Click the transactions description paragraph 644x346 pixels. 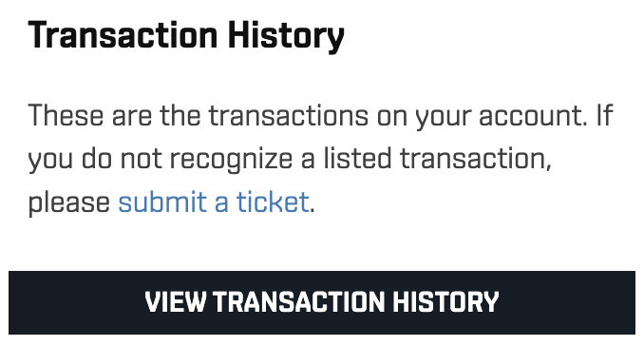click(x=320, y=159)
